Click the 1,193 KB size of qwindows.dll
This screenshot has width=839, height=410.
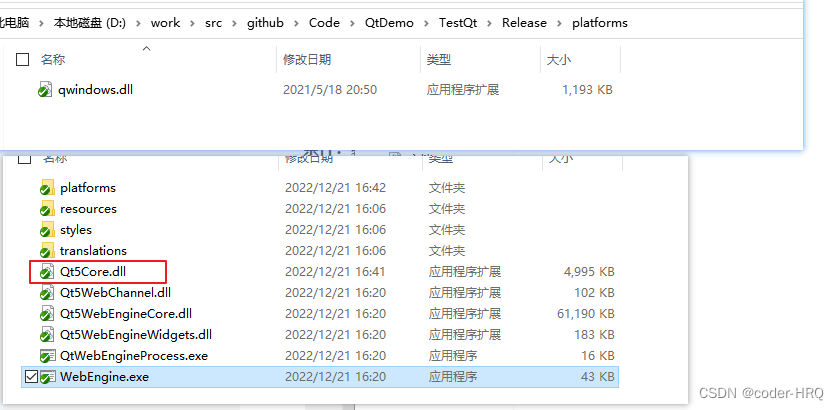pos(588,89)
